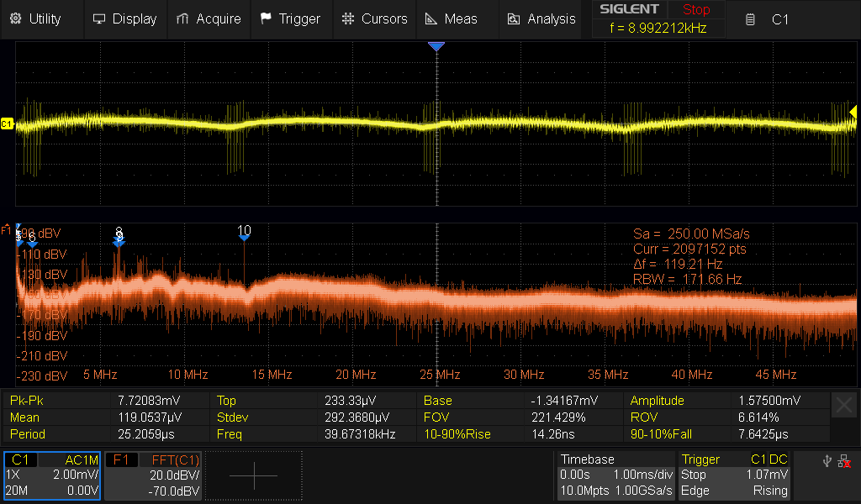Image resolution: width=861 pixels, height=504 pixels.
Task: Open the Utility menu
Action: click(36, 18)
